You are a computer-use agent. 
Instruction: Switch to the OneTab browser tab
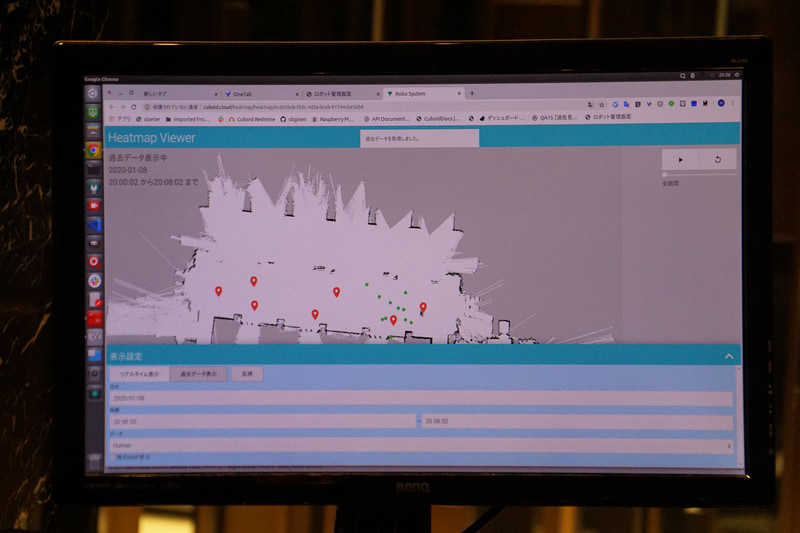click(x=260, y=94)
